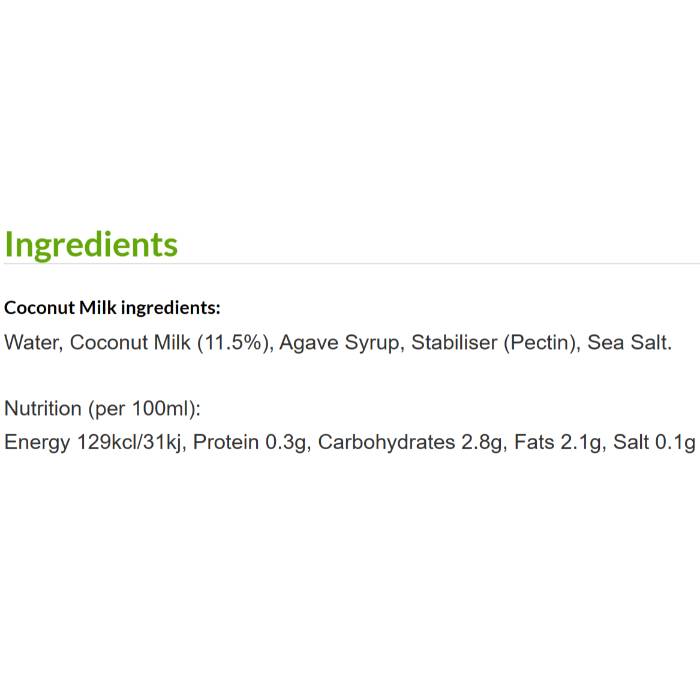Click the bold 'Coconut Milk ingredients:' label

click(x=112, y=308)
